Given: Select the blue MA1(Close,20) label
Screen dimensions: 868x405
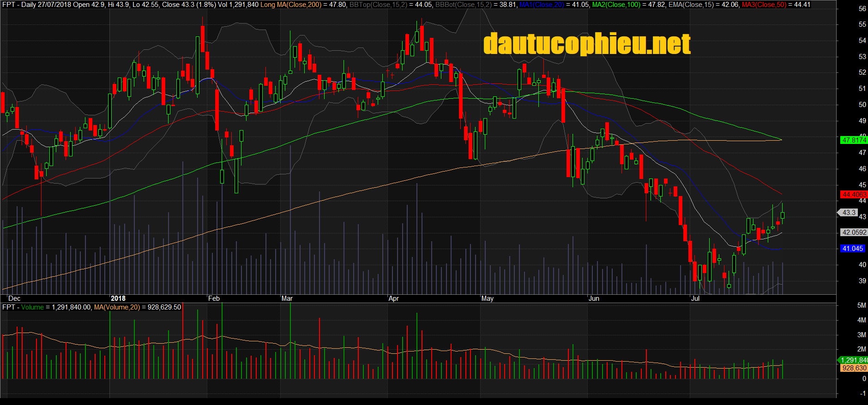Looking at the screenshot, I should click(542, 5).
